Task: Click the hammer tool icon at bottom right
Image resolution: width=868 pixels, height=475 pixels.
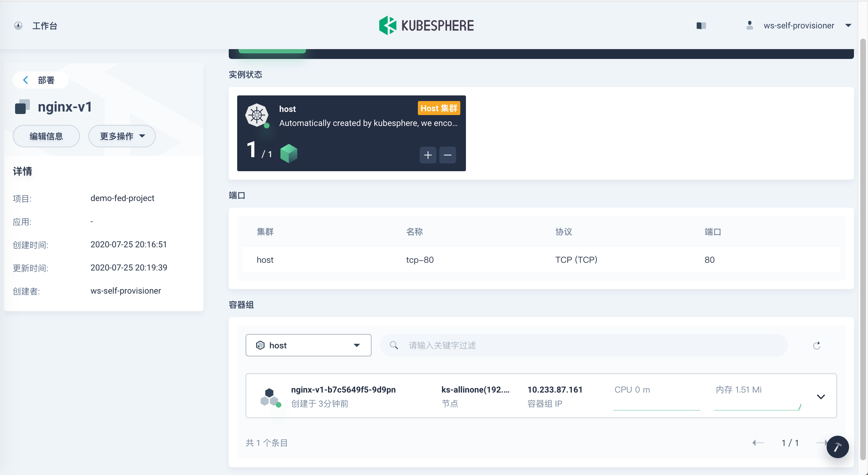Action: (838, 447)
